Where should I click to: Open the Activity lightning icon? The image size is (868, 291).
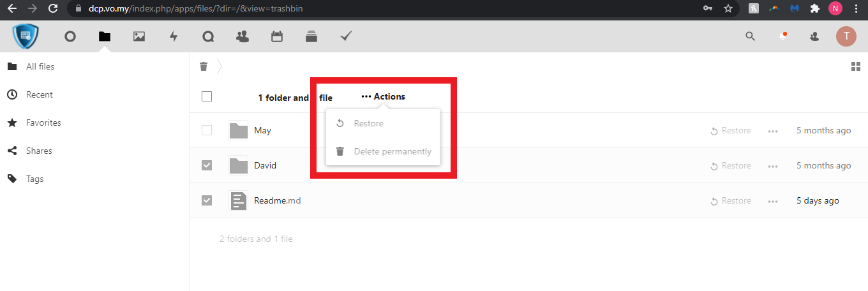pos(174,37)
